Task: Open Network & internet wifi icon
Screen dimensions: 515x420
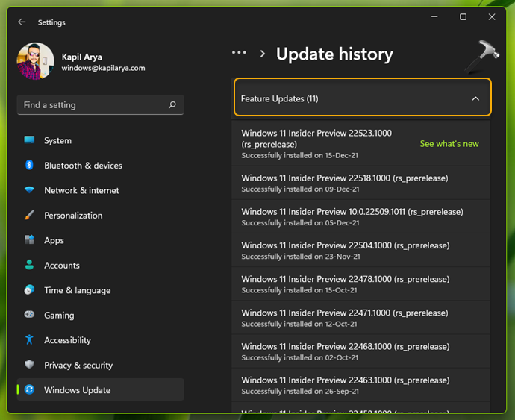Action: pos(29,190)
